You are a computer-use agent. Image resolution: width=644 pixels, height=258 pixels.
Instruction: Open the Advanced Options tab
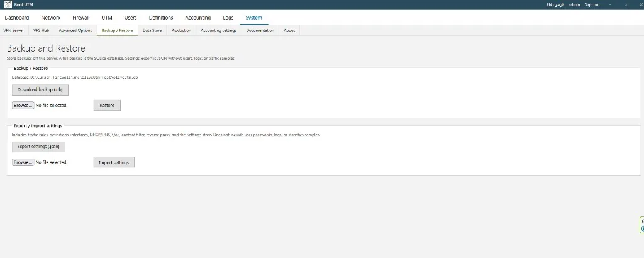75,30
